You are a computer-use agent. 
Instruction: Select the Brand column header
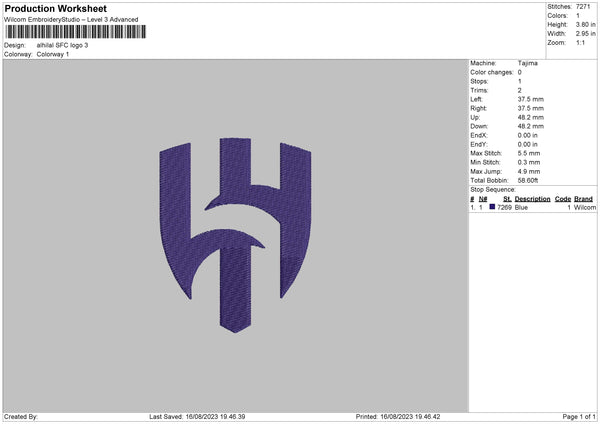point(583,199)
